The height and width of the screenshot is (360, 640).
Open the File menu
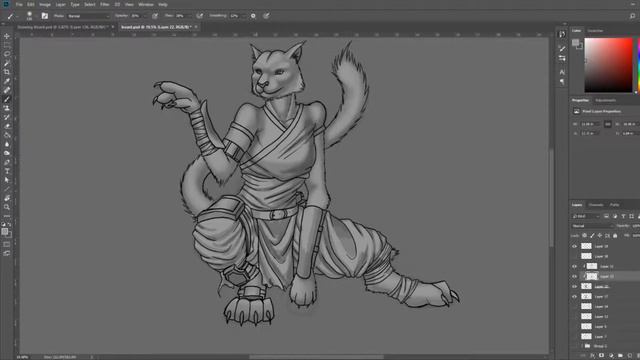19,4
